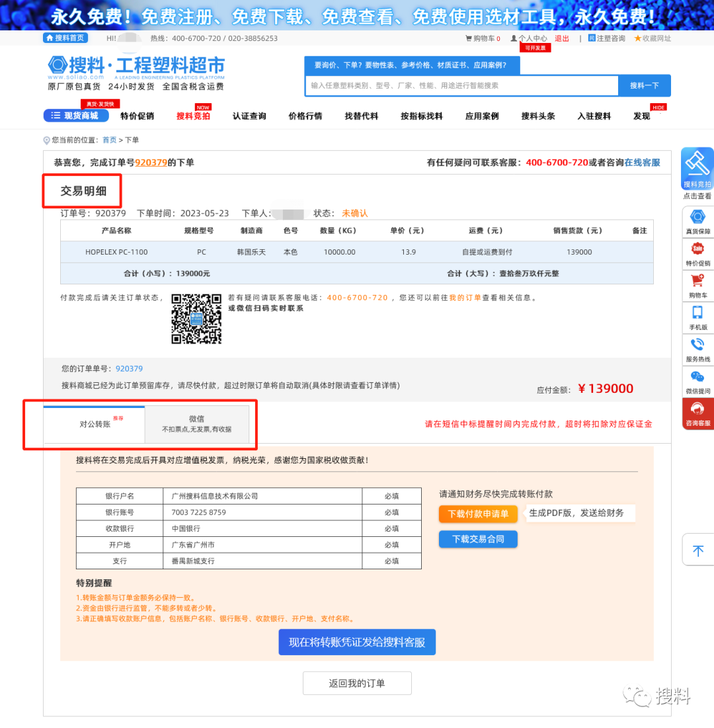The height and width of the screenshot is (728, 714).
Task: Click the 下载交易合同 button
Action: pyautogui.click(x=478, y=539)
